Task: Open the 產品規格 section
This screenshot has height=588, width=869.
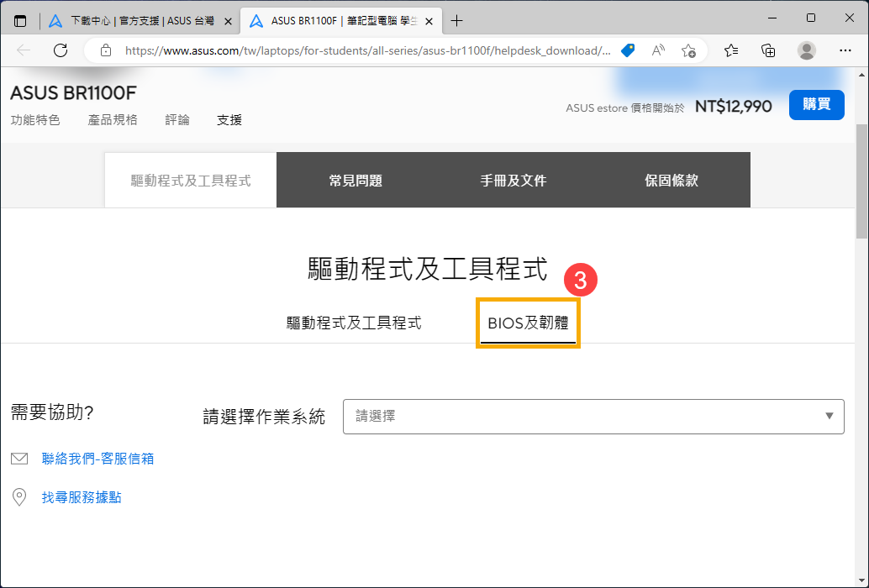Action: [113, 119]
